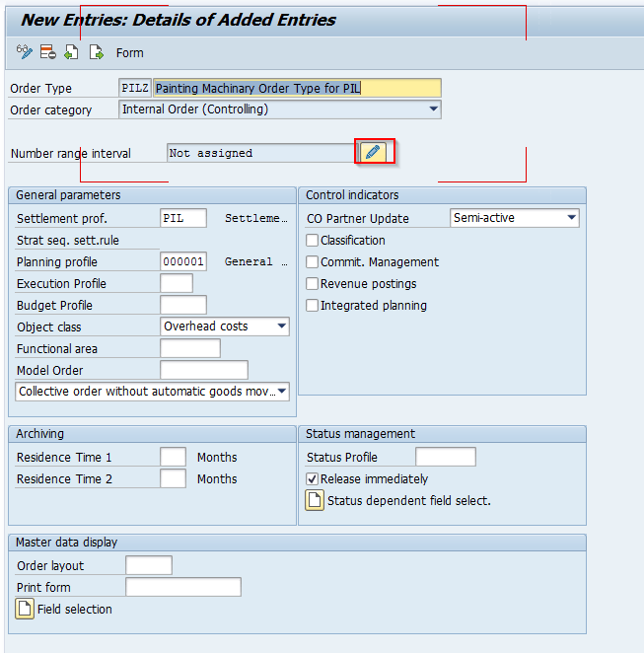Click the Strat seq. sett.rule label

click(x=68, y=241)
